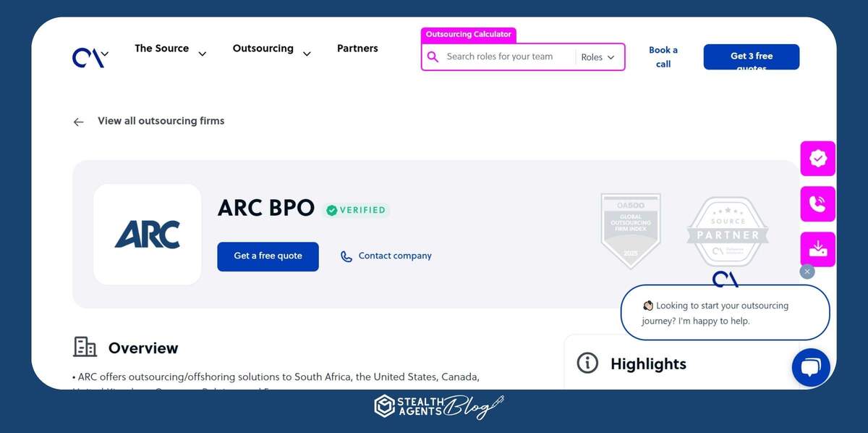Go to the Partners page
The height and width of the screenshot is (433, 868).
(357, 49)
